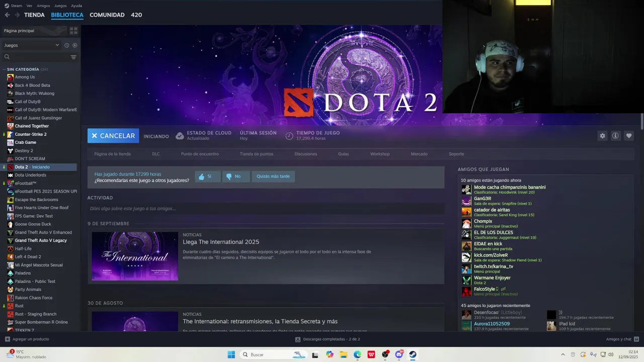Open the Ver menu

coord(29,6)
